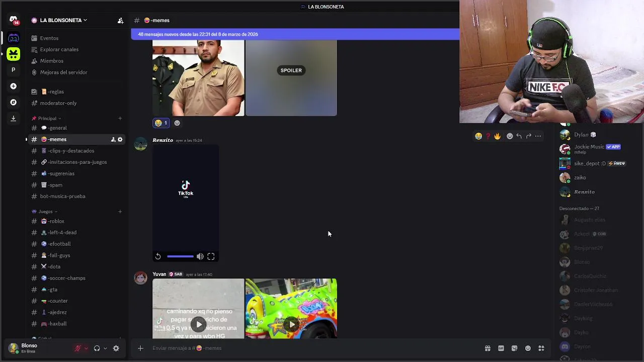This screenshot has height=362, width=644.
Task: React with fire emoji on hovered message
Action: tap(497, 136)
